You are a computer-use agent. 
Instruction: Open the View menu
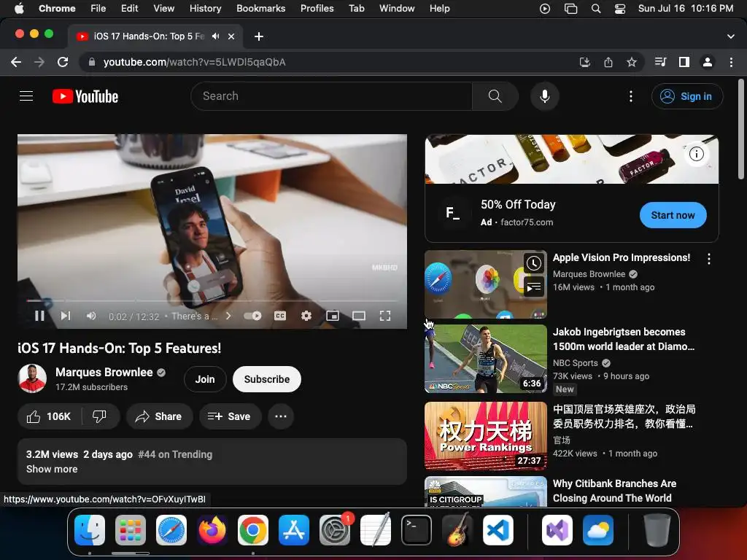click(163, 9)
